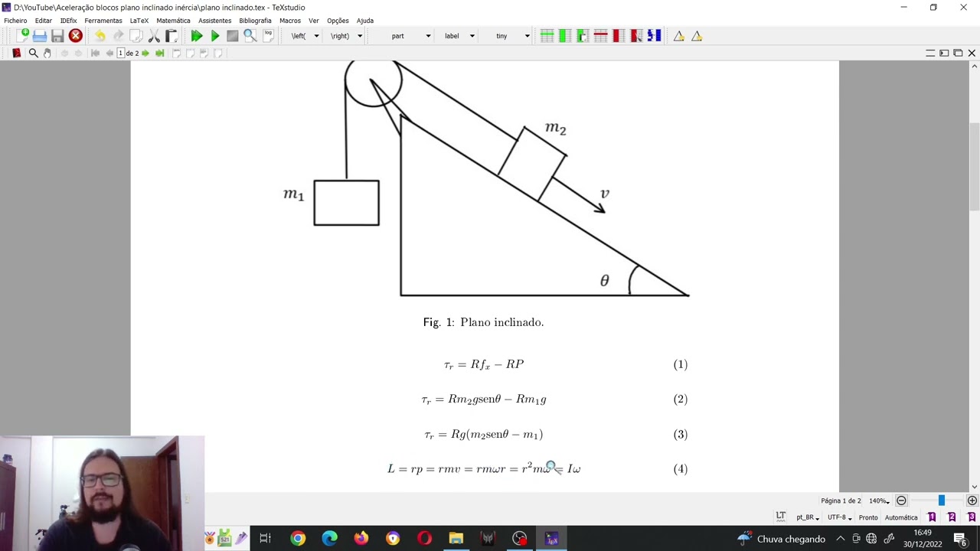The image size is (980, 551).
Task: Align table columns blue icon
Action: (654, 36)
